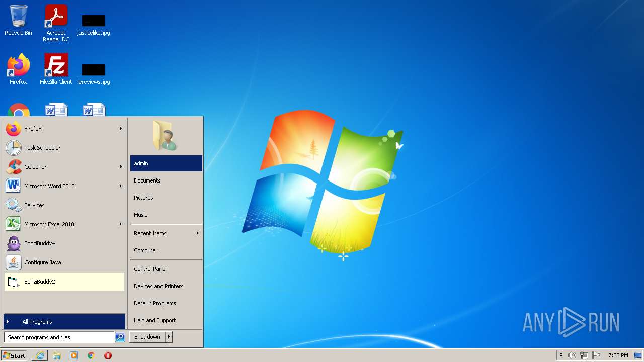Open Google Chrome from the taskbar
Viewport: 644px width, 362px height.
click(x=91, y=355)
